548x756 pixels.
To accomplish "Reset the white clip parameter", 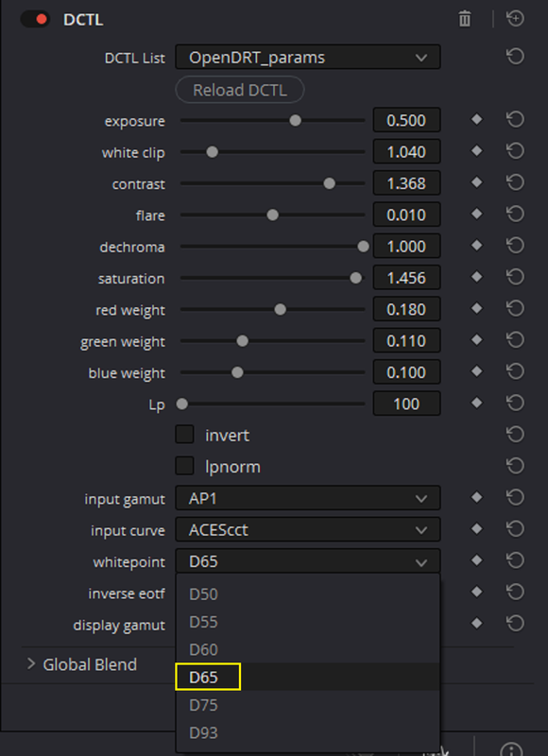I will click(x=515, y=151).
